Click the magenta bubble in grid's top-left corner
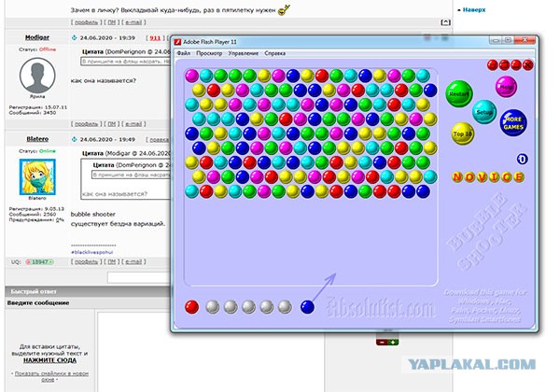The image size is (560, 392). (x=191, y=76)
